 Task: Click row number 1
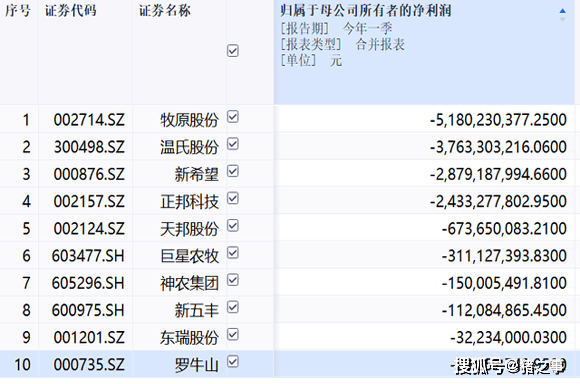point(26,120)
